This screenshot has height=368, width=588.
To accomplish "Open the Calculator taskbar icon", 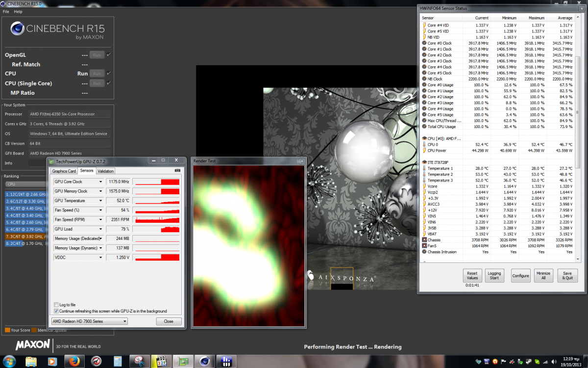I will tap(118, 361).
